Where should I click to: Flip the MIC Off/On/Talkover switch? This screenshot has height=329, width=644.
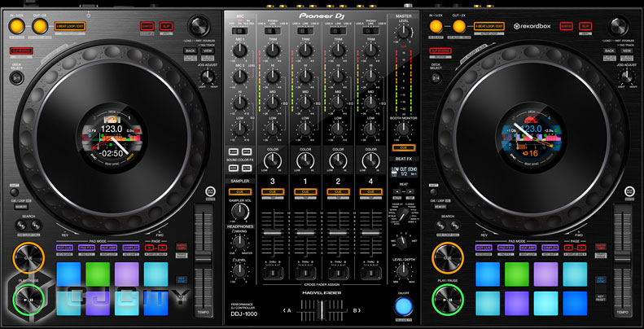(x=240, y=31)
